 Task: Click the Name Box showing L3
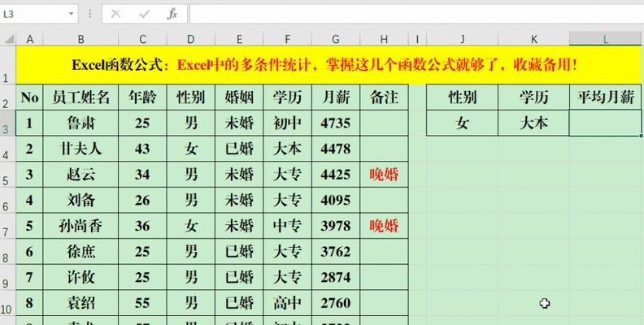(39, 15)
